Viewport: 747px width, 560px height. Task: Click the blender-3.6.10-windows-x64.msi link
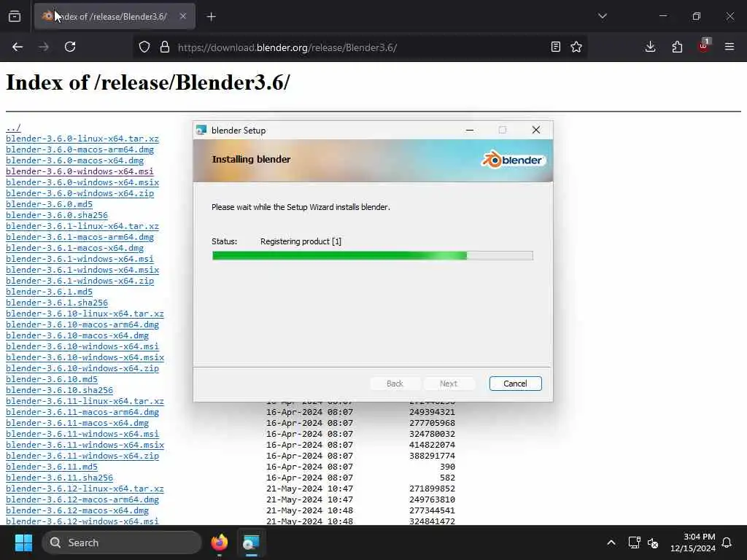pyautogui.click(x=82, y=346)
